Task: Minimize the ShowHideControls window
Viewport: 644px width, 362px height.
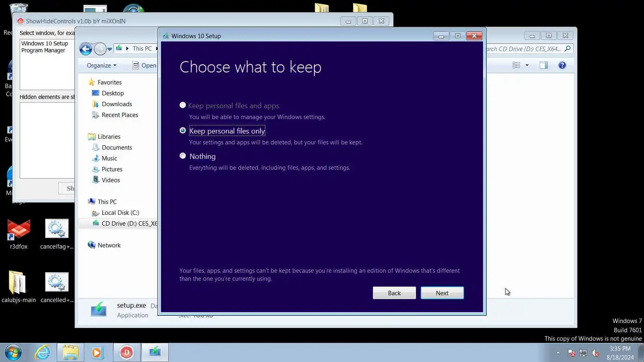Action: (348, 21)
